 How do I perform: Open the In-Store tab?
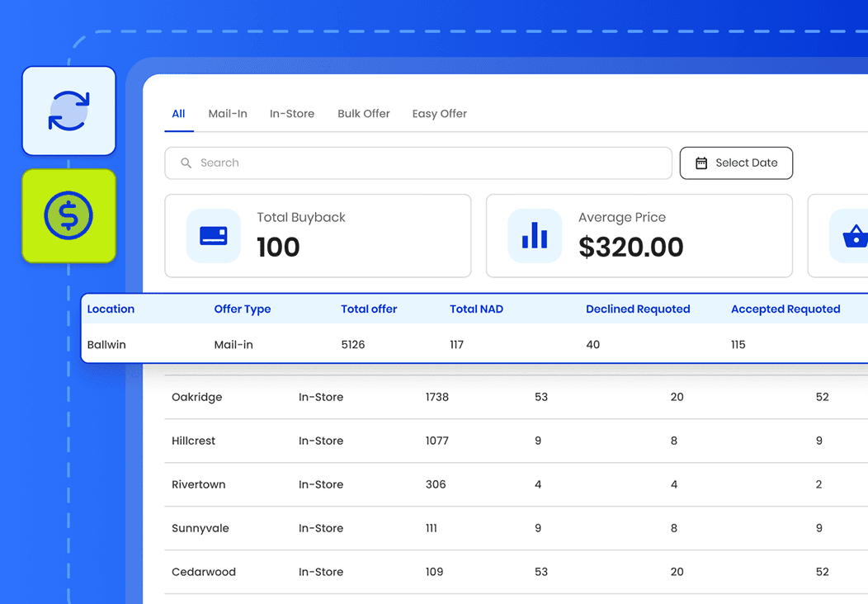coord(292,114)
